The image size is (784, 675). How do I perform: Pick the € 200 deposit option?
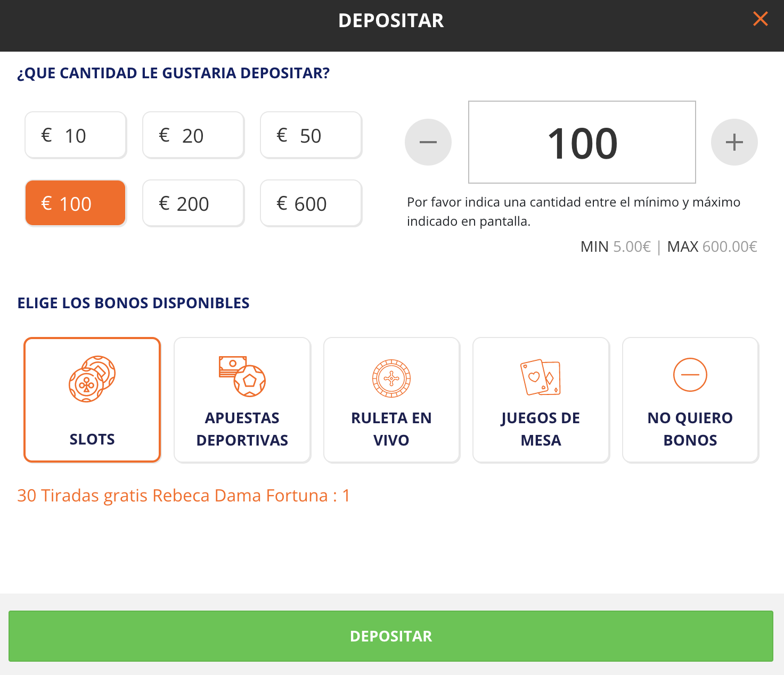(193, 203)
